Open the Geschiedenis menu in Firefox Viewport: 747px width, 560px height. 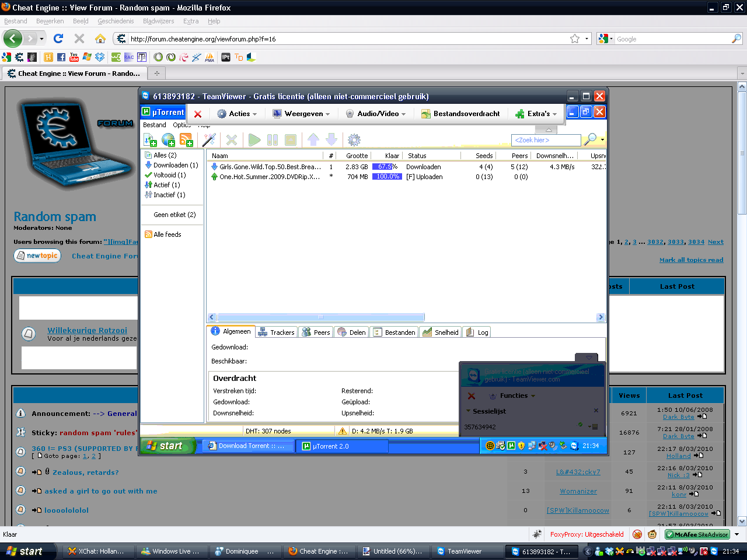pyautogui.click(x=116, y=21)
